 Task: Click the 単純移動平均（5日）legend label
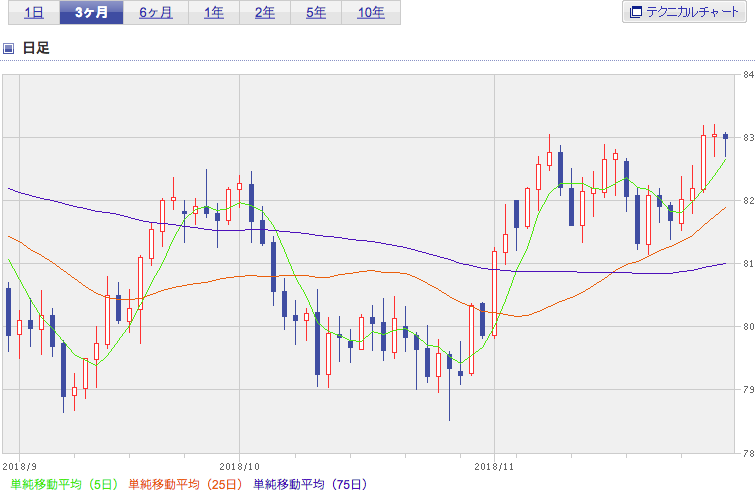[x=64, y=484]
